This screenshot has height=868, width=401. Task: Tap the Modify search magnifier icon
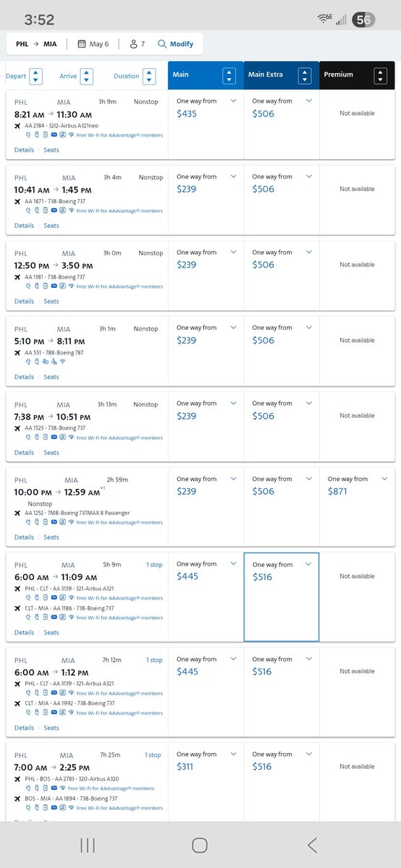point(162,44)
